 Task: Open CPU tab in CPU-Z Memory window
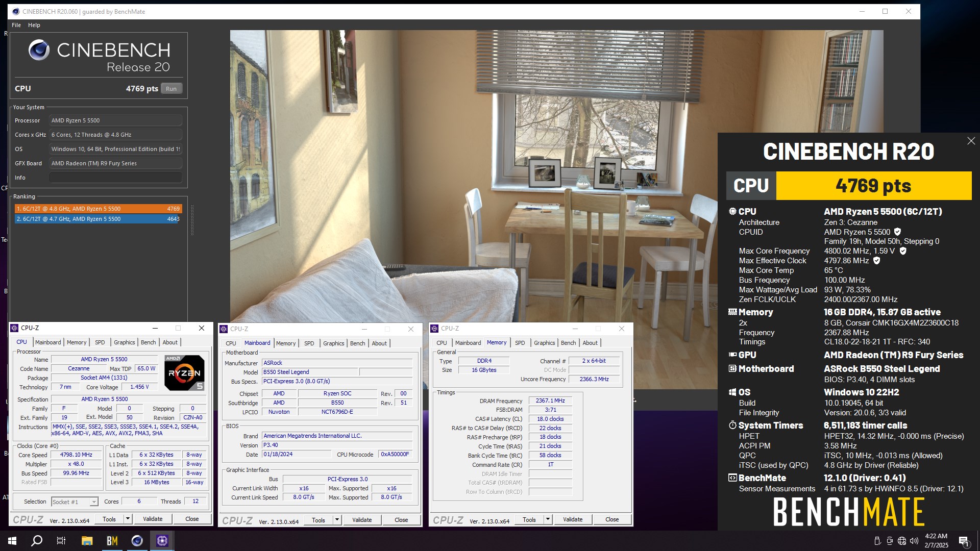pos(442,343)
